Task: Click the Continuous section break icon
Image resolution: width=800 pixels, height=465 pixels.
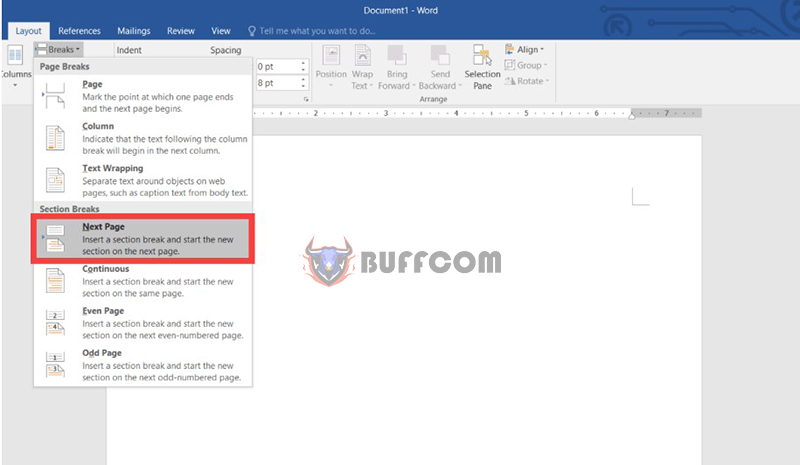Action: (x=55, y=281)
